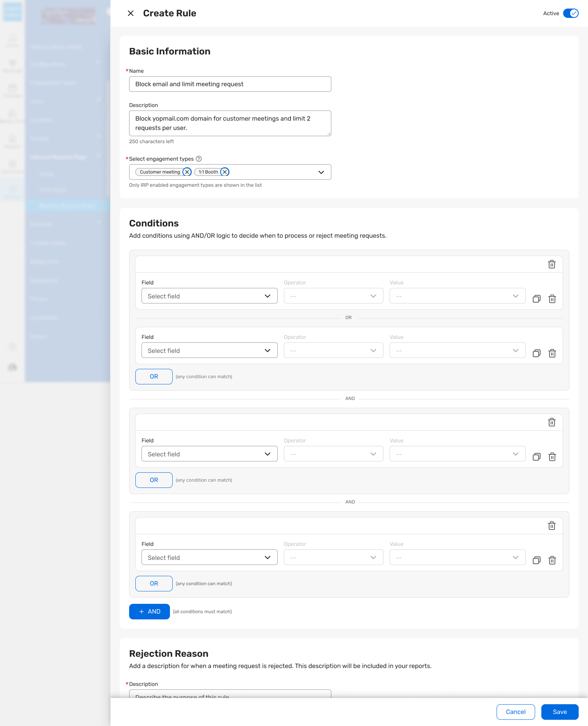Add a new AND condition group
The image size is (588, 726).
click(x=149, y=612)
